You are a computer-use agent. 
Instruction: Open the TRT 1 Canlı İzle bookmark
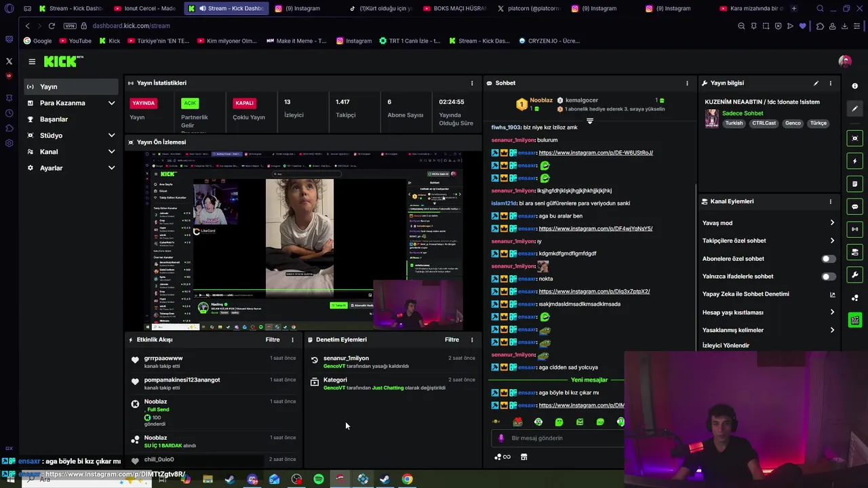click(x=410, y=41)
